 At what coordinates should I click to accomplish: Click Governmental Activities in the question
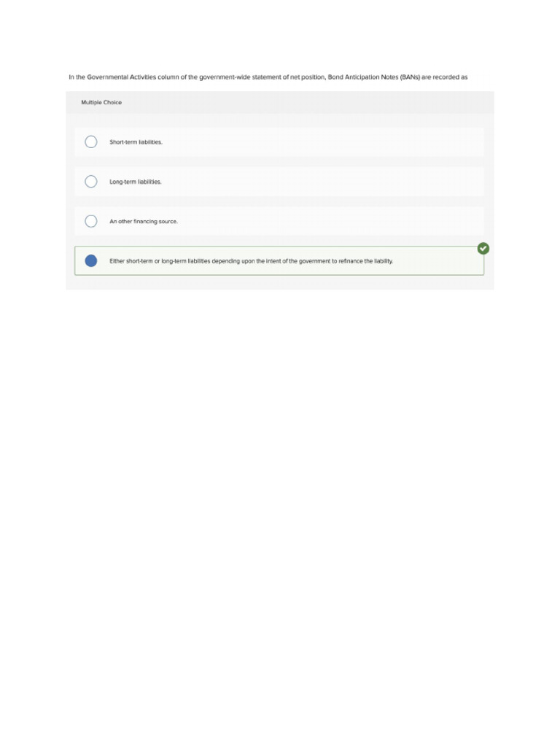[x=122, y=77]
